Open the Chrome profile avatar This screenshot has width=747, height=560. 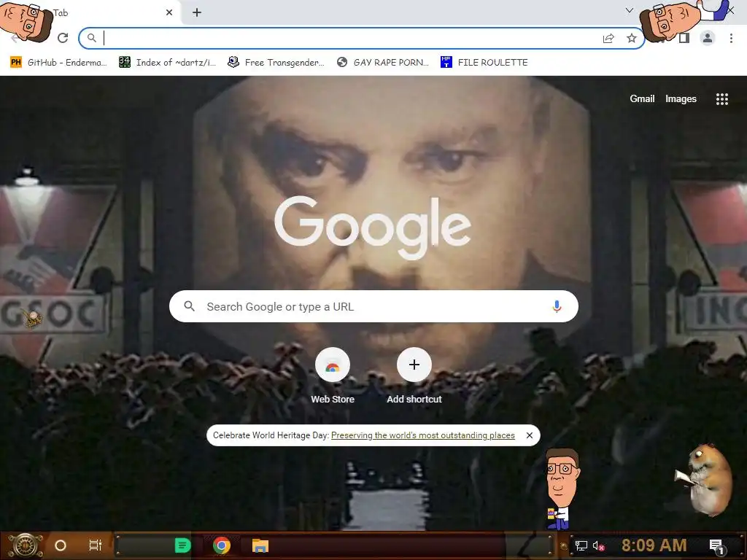tap(708, 38)
